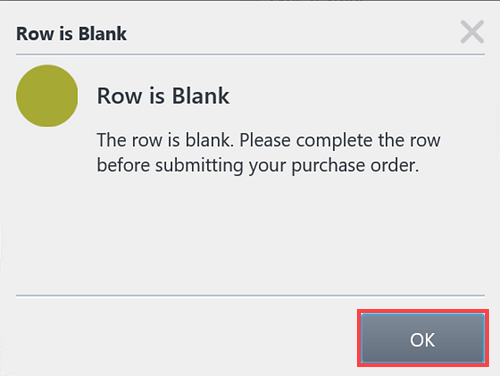Viewport: 500px width, 376px height.
Task: Click the word 'Row' in the title bar
Action: [x=35, y=34]
